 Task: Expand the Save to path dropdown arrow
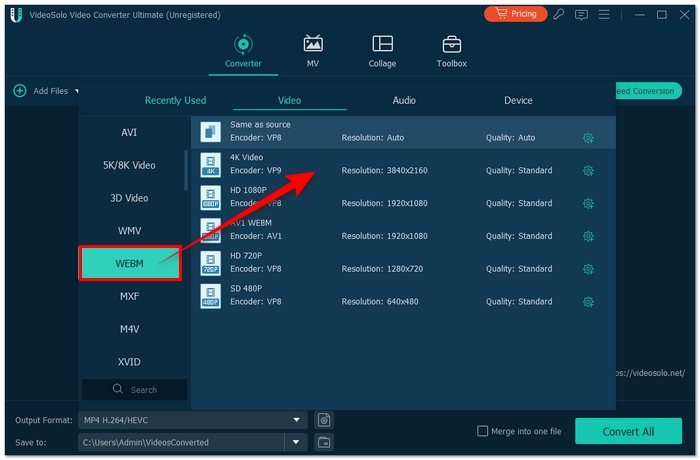(296, 442)
